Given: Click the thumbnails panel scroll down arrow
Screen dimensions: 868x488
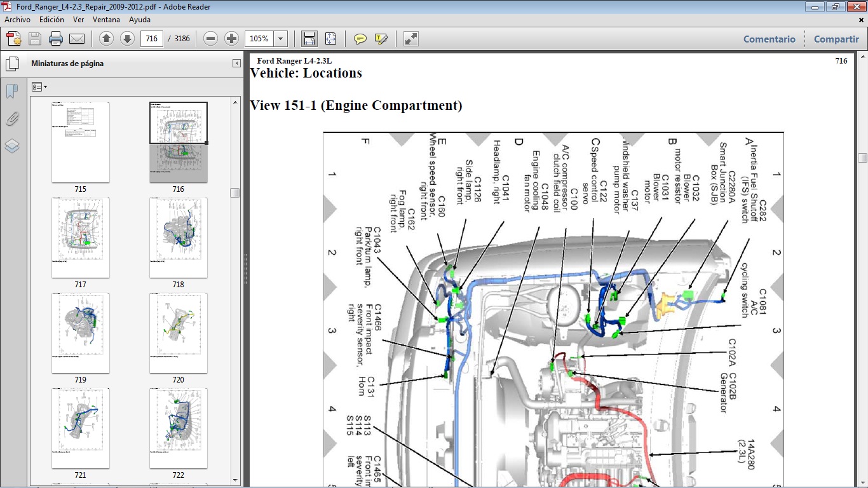Looking at the screenshot, I should pos(235,480).
